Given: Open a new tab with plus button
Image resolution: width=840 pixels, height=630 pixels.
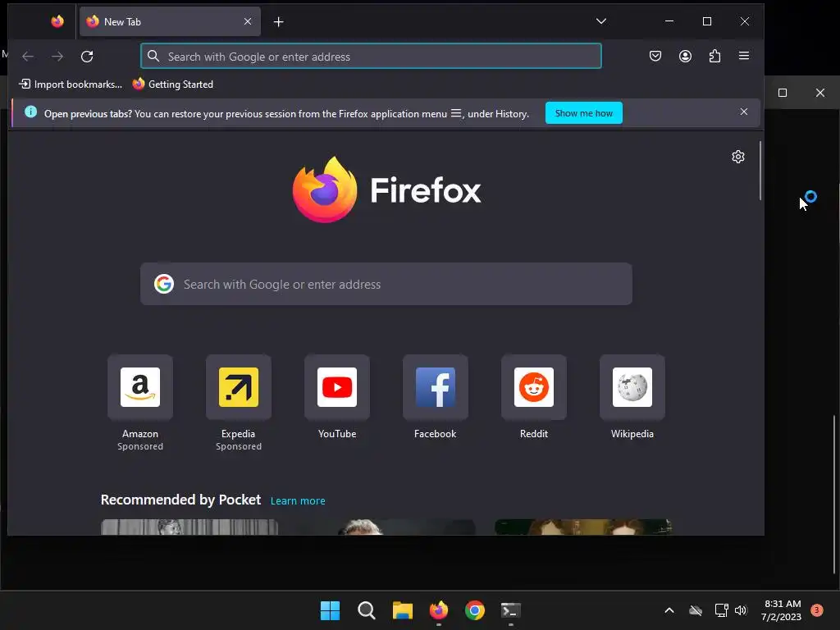Looking at the screenshot, I should (x=279, y=21).
